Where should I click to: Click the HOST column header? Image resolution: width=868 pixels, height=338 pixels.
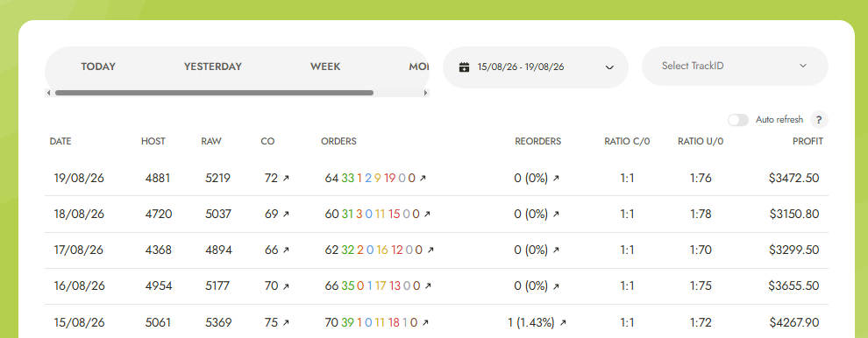click(153, 141)
